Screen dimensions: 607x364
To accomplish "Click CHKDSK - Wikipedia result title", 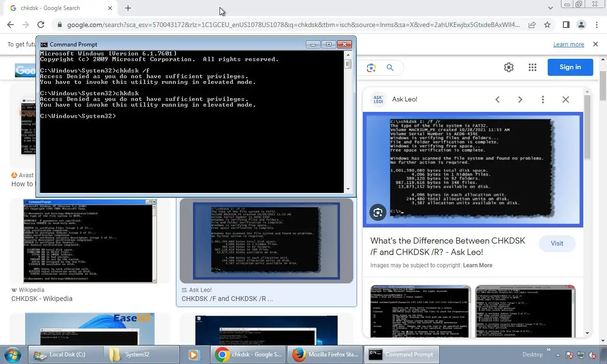I will 42,299.
